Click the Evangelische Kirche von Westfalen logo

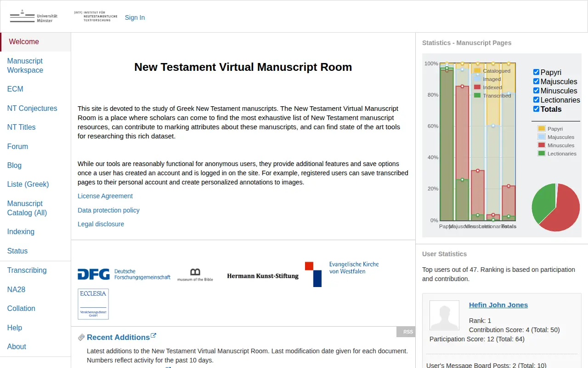click(x=342, y=274)
